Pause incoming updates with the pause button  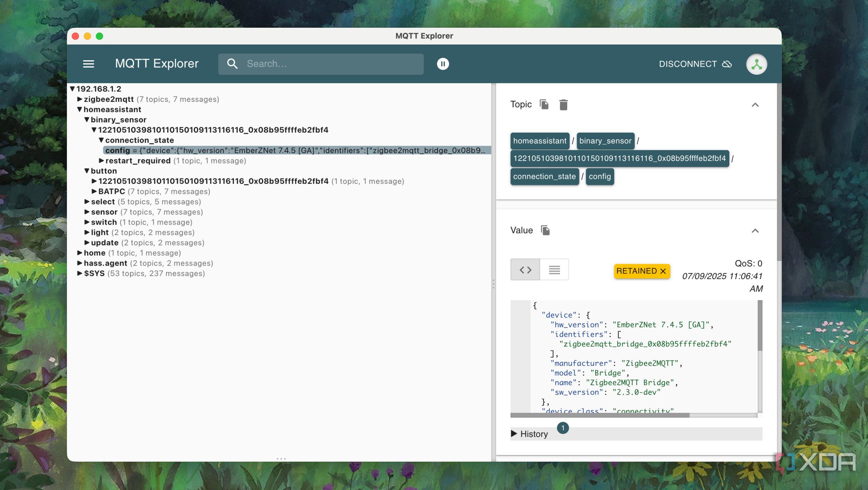(x=443, y=64)
